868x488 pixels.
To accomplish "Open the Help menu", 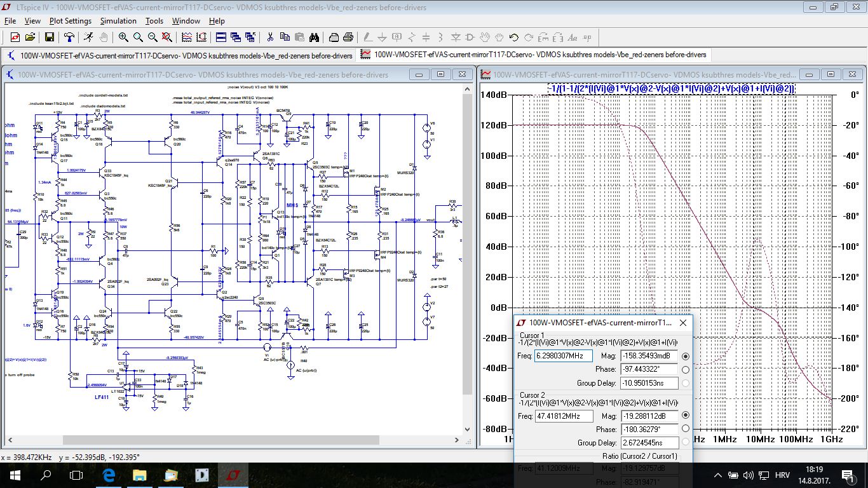I will pos(217,21).
